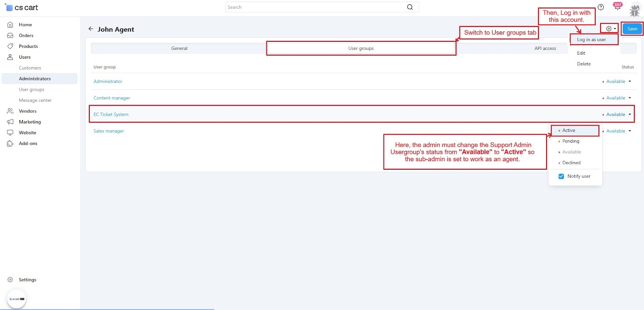Click the Add-ons puzzle icon
The width and height of the screenshot is (644, 310).
(10, 144)
